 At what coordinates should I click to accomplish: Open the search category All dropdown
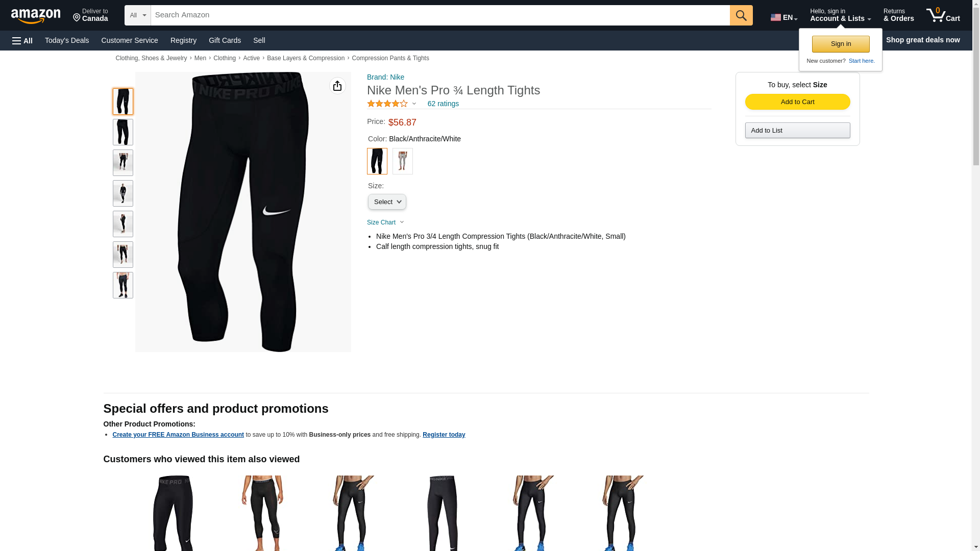138,15
